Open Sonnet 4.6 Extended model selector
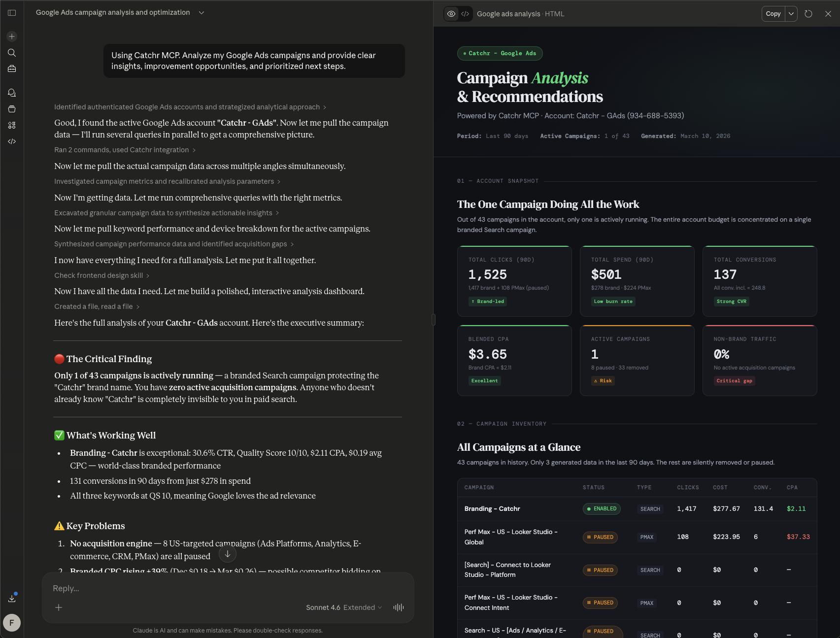This screenshot has width=840, height=638. [344, 607]
